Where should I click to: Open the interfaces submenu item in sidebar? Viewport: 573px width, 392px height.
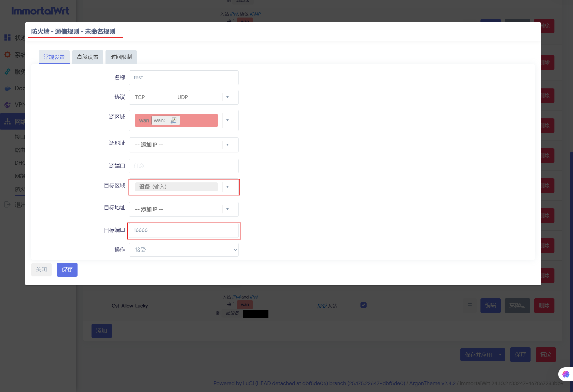coord(20,137)
